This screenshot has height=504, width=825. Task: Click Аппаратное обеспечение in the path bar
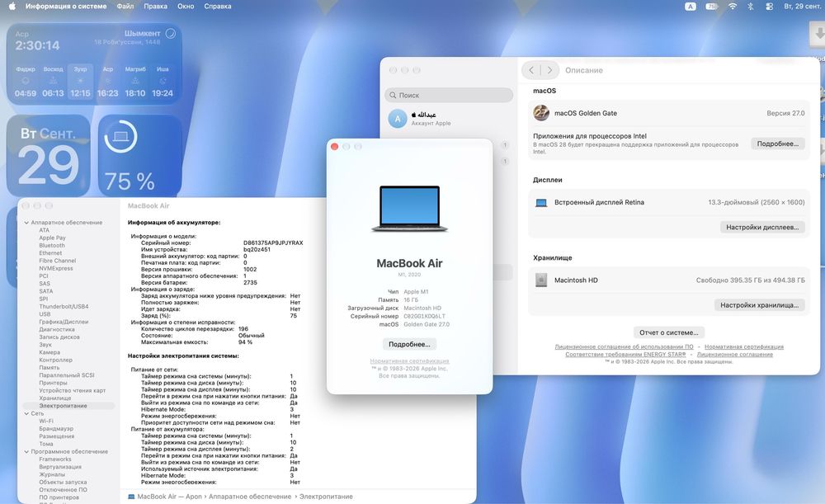pos(250,497)
